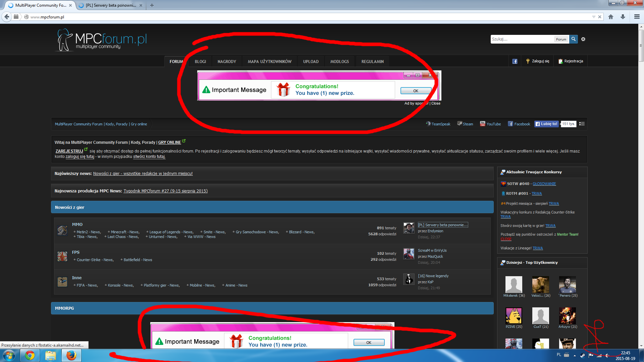The width and height of the screenshot is (644, 362).
Task: Open the FORUM navigation tab
Action: tap(176, 62)
